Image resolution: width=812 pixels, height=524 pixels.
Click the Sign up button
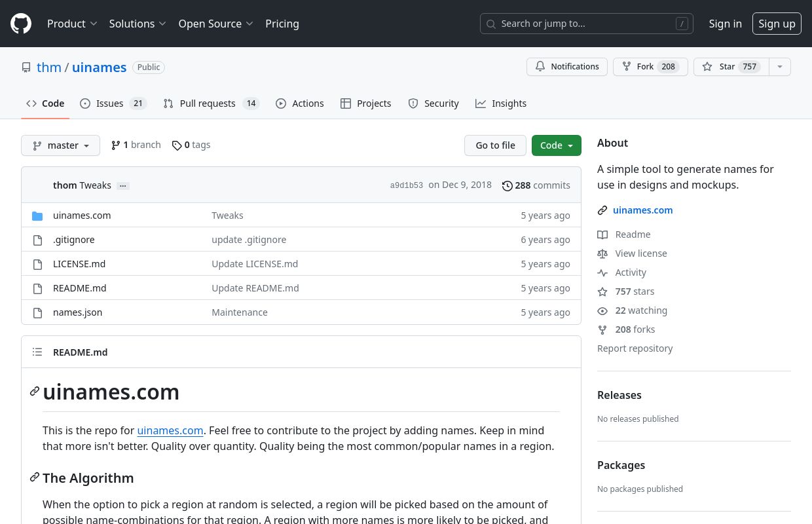tap(777, 24)
